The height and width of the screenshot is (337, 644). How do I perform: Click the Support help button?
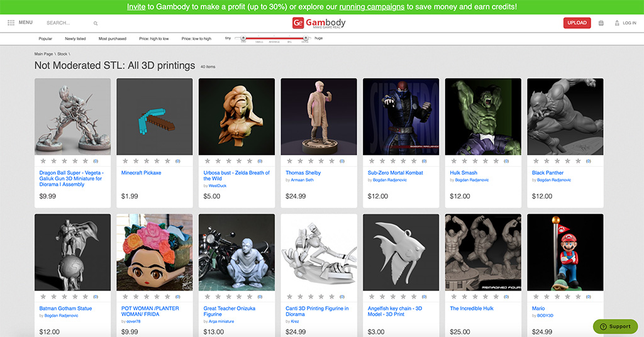point(615,326)
